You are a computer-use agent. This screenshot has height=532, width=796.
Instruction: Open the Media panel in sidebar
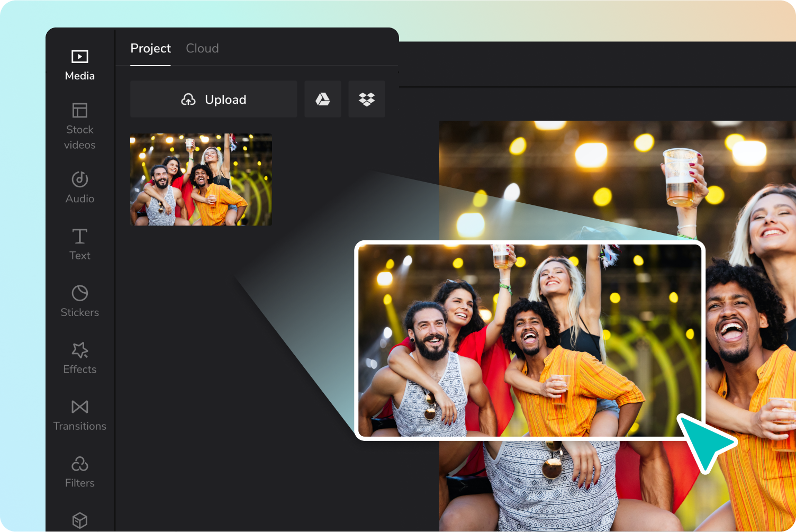coord(80,65)
